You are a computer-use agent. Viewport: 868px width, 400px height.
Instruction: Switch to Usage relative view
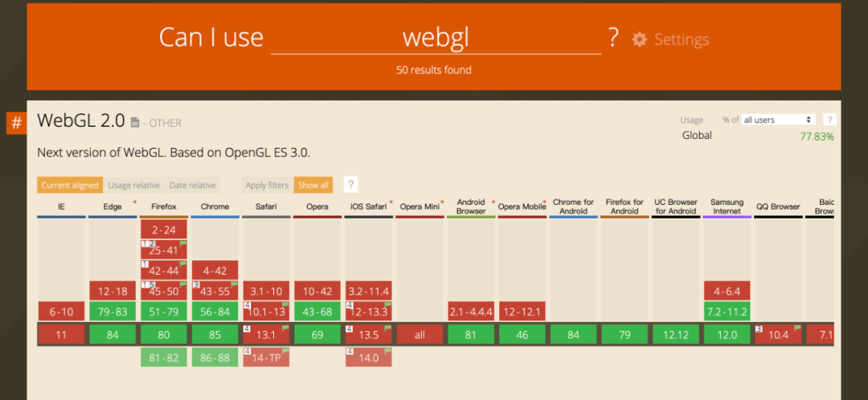(134, 186)
